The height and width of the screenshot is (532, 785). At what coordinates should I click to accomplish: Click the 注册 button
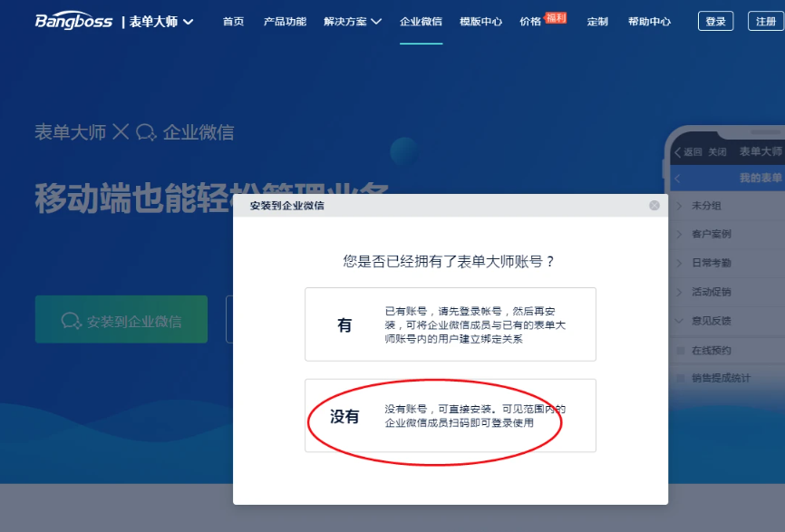(766, 22)
